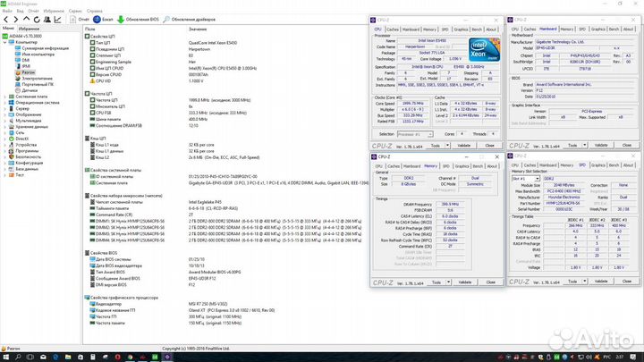Click Close in CPU-Z Memory window
Viewport: 644px width, 362px height.
pyautogui.click(x=491, y=282)
